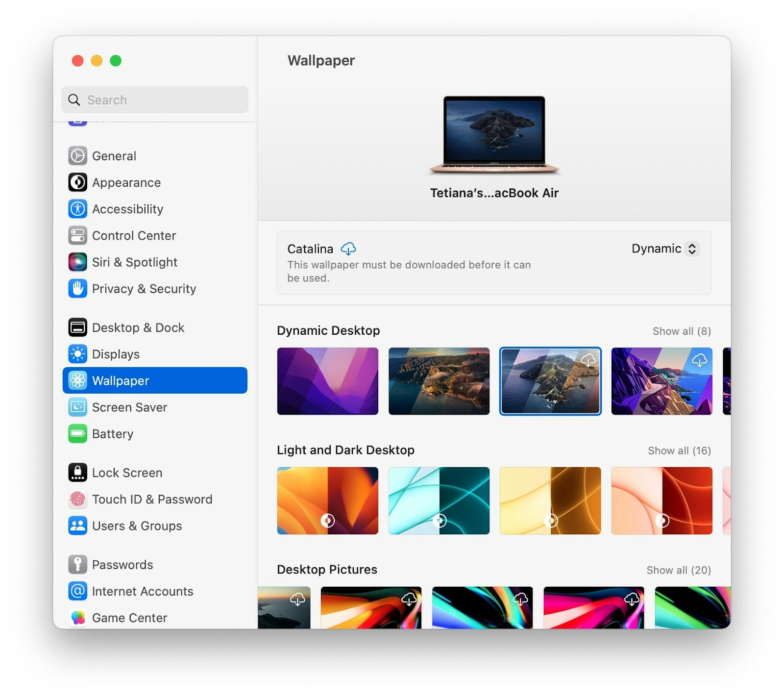The image size is (784, 699).
Task: Open Desktop & Dock settings
Action: (x=138, y=327)
